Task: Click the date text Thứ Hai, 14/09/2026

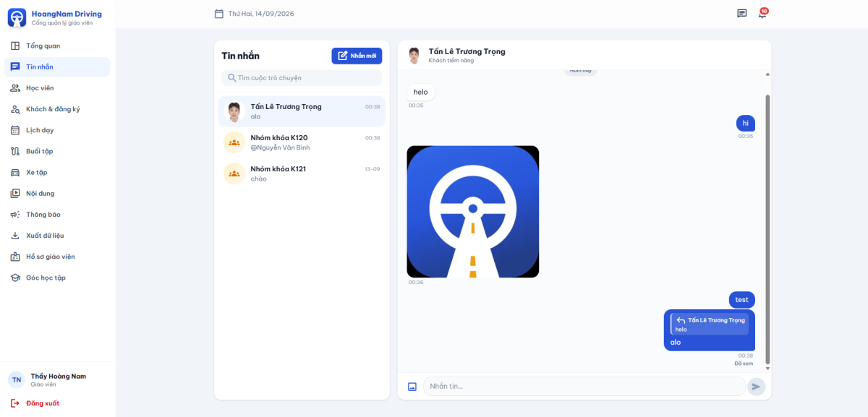Action: click(x=261, y=14)
